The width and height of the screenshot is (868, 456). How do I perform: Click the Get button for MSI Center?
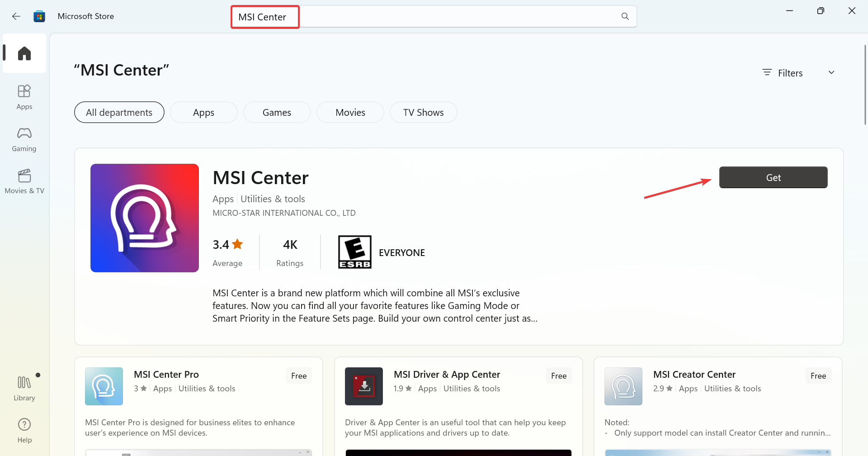(774, 177)
